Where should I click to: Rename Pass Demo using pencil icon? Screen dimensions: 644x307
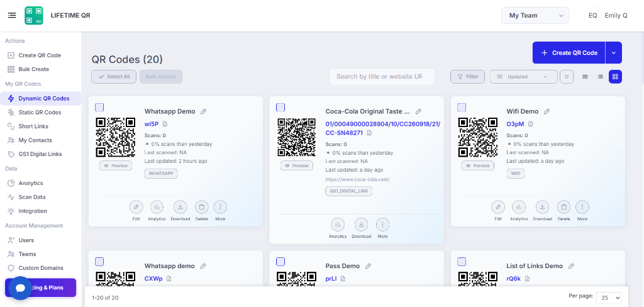[369, 266]
